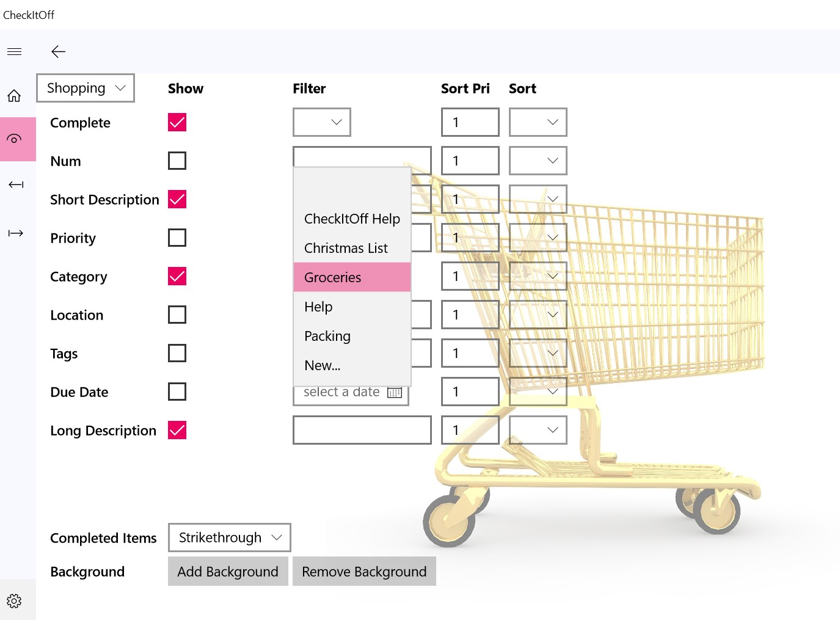The image size is (840, 620).
Task: Click the back arrow button
Action: (x=58, y=52)
